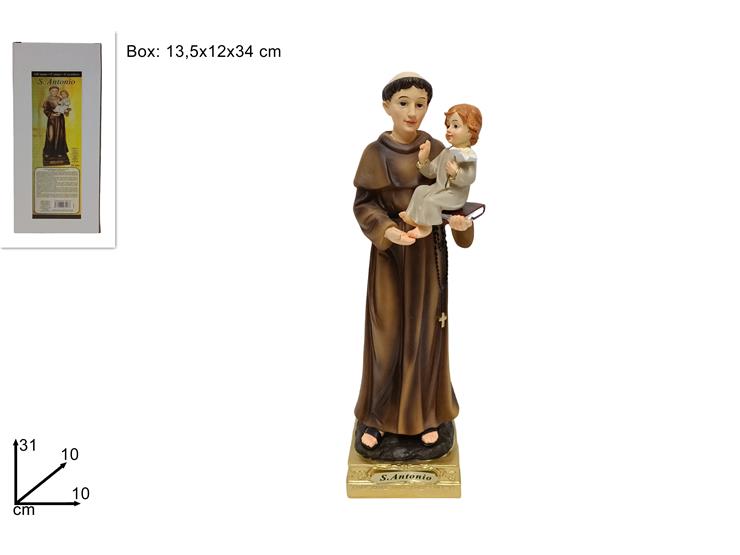The image size is (740, 555).
Task: Click the depth value 10 beside the diagonal arrow
Action: click(x=70, y=454)
